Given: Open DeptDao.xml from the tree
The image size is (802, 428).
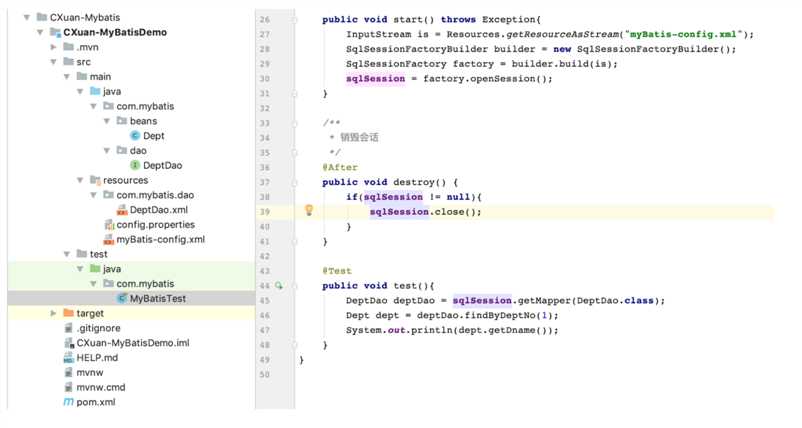Looking at the screenshot, I should [x=159, y=210].
